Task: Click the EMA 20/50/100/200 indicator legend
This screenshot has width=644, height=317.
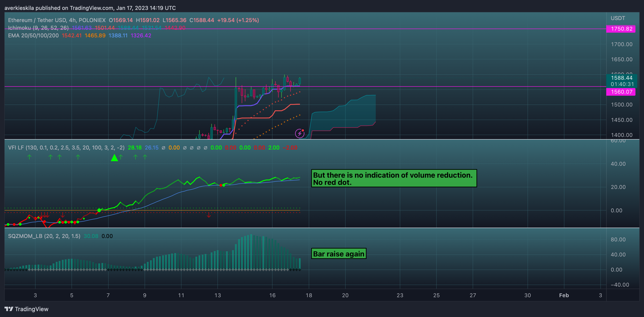Action: pyautogui.click(x=33, y=36)
